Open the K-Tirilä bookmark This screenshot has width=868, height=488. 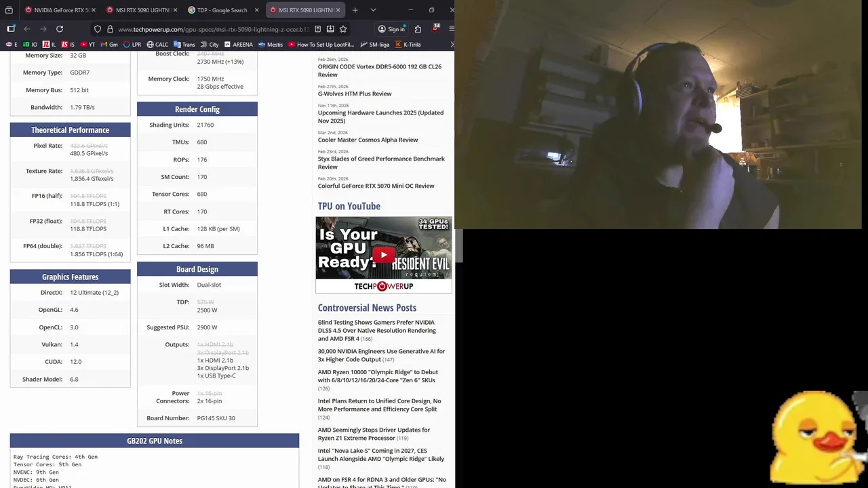tap(408, 45)
